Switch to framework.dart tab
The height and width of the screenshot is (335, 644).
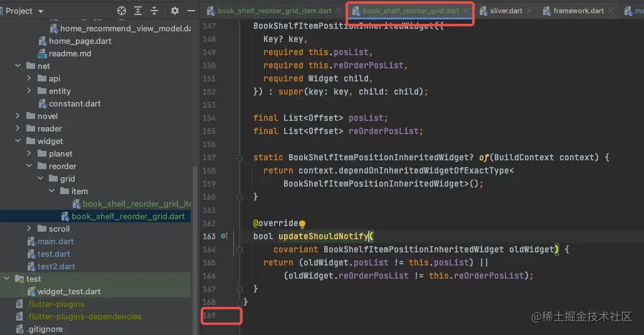[x=578, y=11]
